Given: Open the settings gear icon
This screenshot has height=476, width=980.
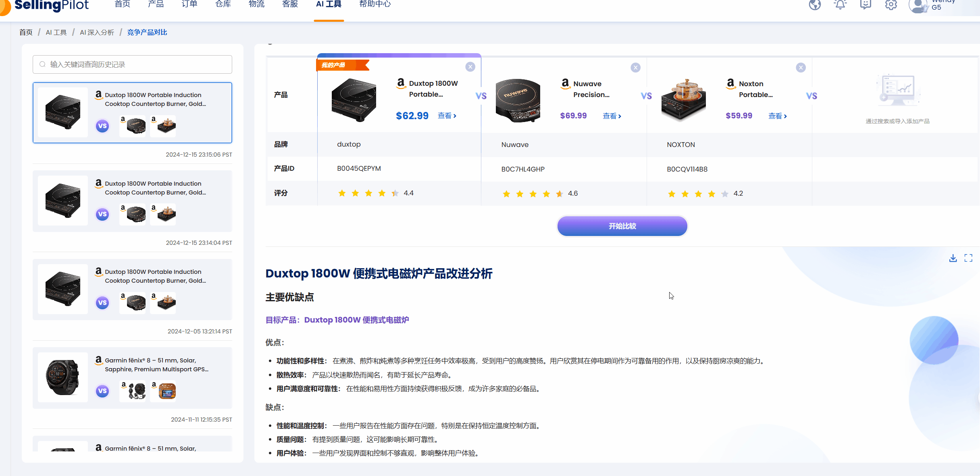Looking at the screenshot, I should tap(891, 5).
